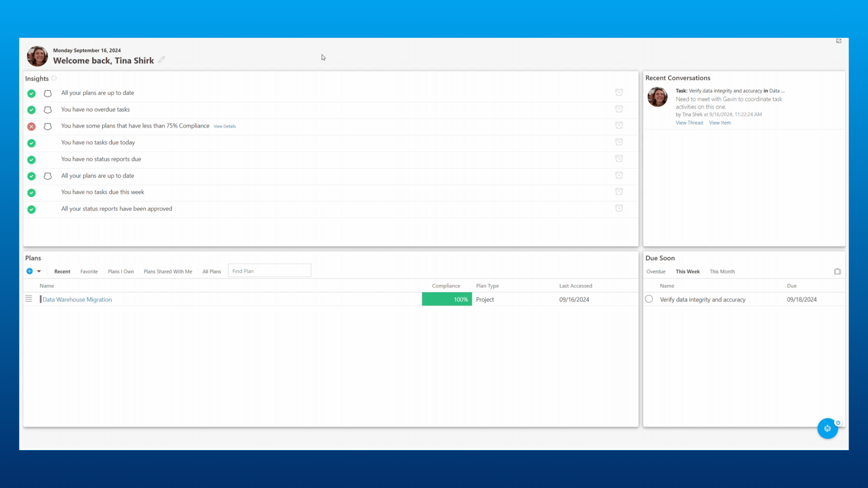Open the Data Warehouse Migration plan link
The image size is (868, 488).
77,300
